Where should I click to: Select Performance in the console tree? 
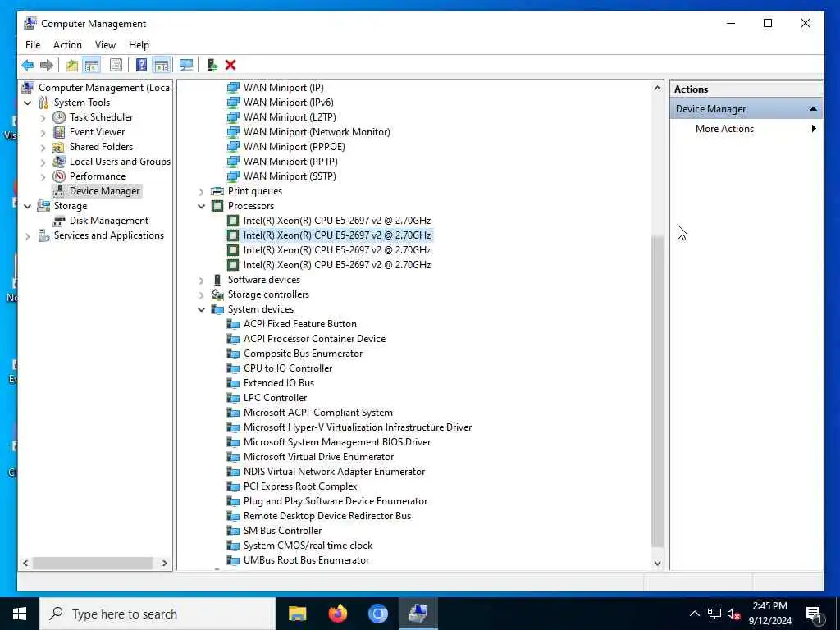pos(98,176)
